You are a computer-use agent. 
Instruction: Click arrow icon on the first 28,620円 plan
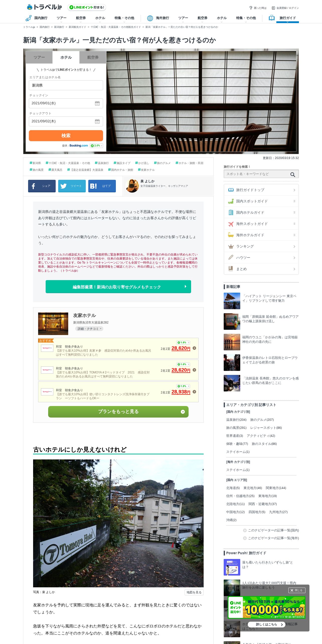194,348
